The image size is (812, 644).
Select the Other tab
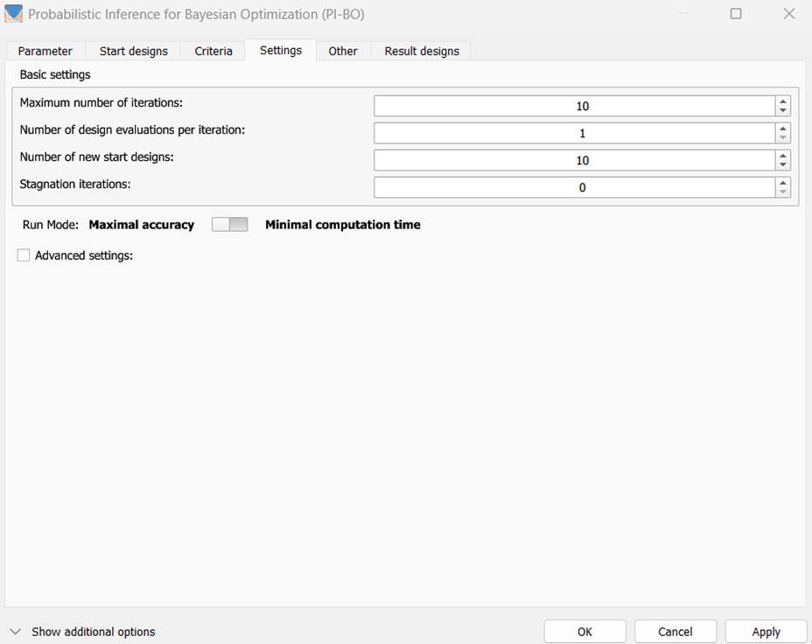point(343,51)
